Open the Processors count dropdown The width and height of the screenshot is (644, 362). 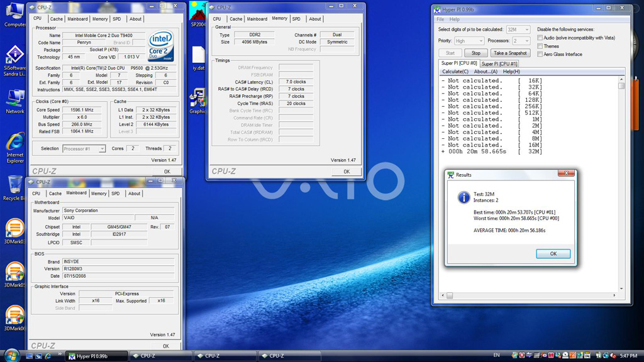(x=521, y=41)
